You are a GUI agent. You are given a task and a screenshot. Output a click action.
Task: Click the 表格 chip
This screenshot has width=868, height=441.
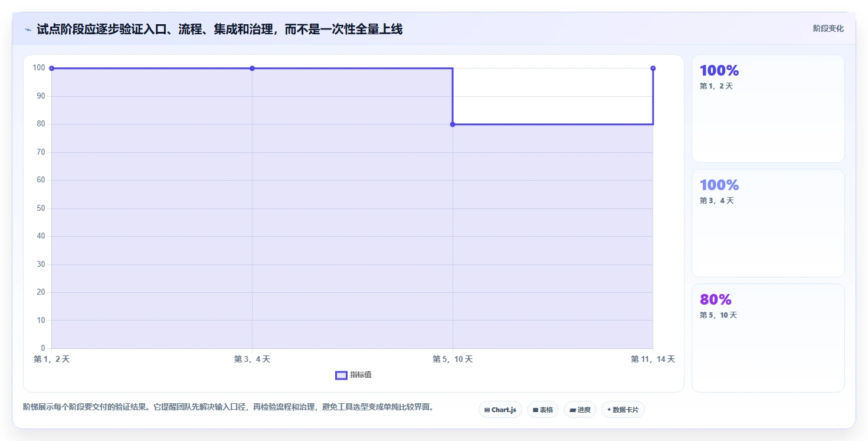(542, 410)
